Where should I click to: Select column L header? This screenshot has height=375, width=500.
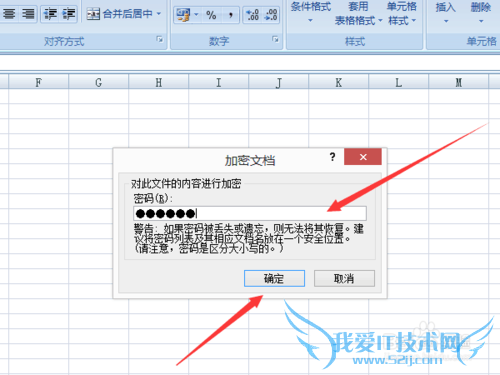click(398, 82)
